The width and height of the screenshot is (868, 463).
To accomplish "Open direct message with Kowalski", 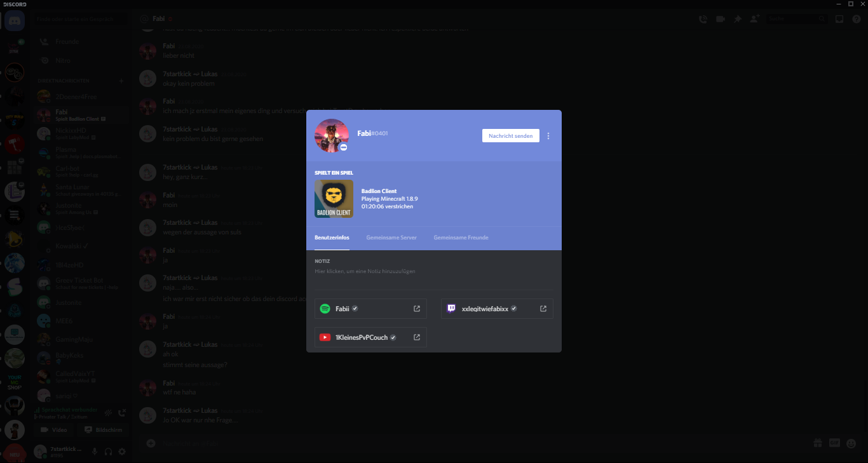I will click(83, 246).
